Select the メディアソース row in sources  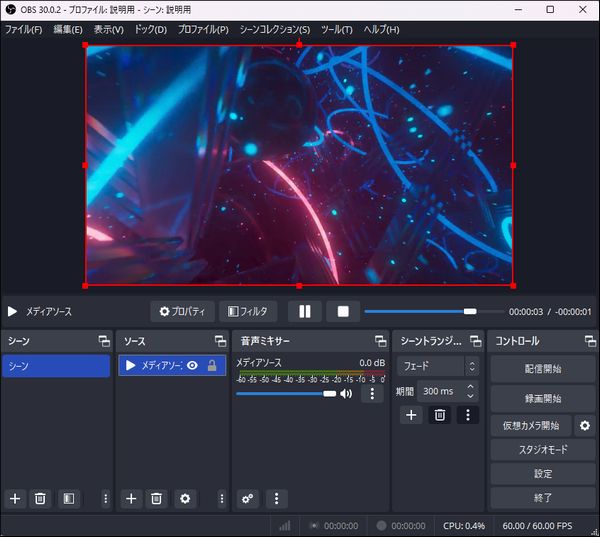coord(172,366)
